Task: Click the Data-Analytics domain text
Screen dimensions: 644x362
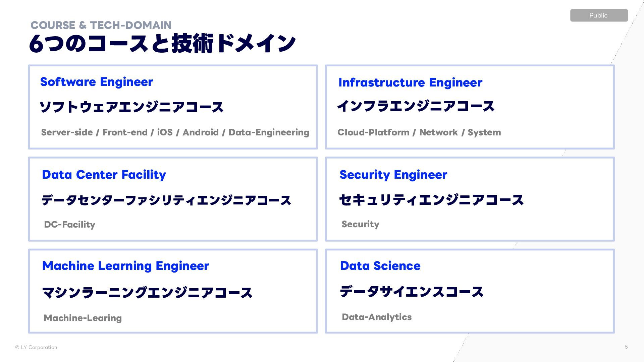Action: [377, 317]
